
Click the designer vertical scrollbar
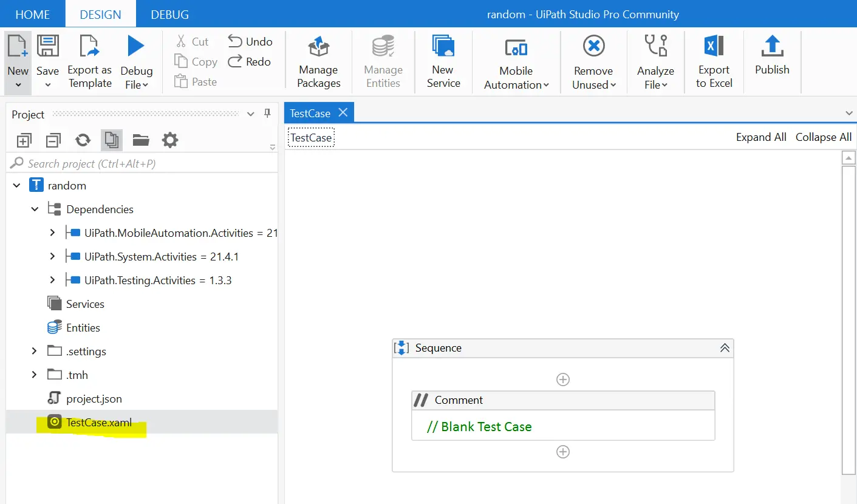pyautogui.click(x=848, y=316)
